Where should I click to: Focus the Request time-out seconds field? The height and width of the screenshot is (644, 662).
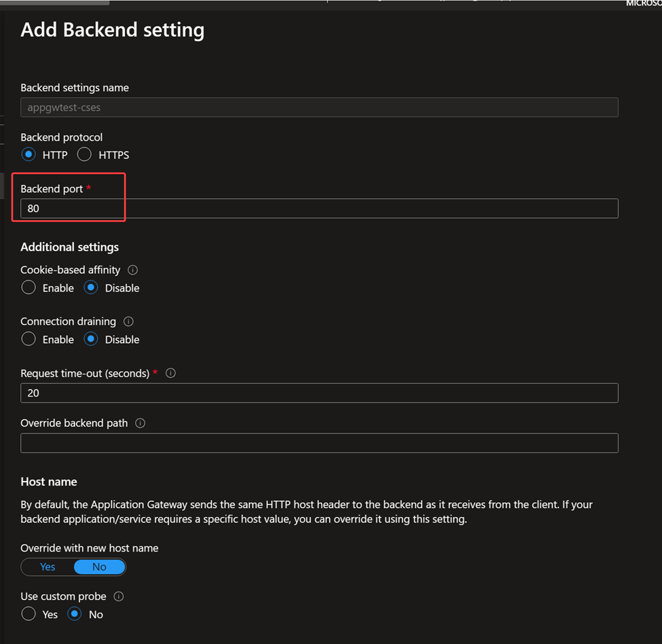[319, 393]
